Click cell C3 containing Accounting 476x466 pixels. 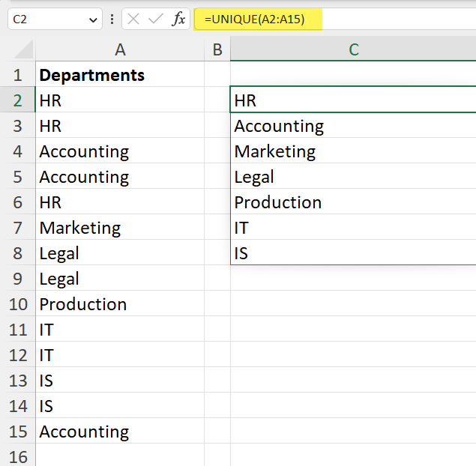pos(353,126)
